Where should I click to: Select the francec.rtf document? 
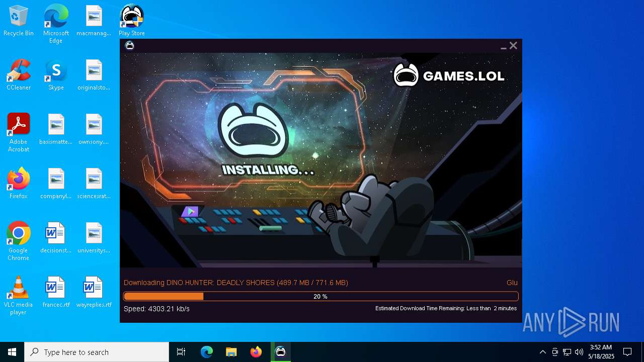coord(56,293)
